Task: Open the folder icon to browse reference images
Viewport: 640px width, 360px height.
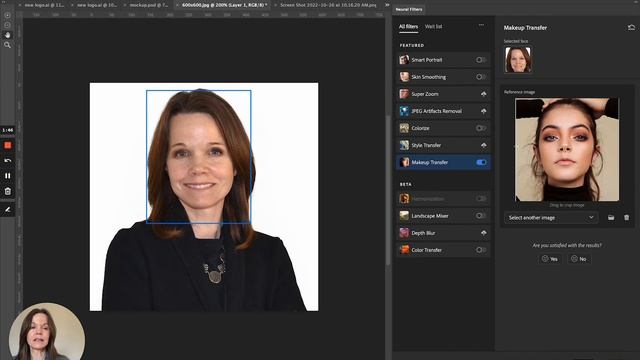Action: tap(611, 218)
